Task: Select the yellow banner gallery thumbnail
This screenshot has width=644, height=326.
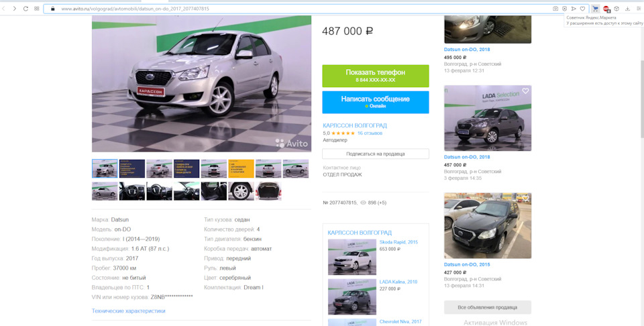Action: 241,168
